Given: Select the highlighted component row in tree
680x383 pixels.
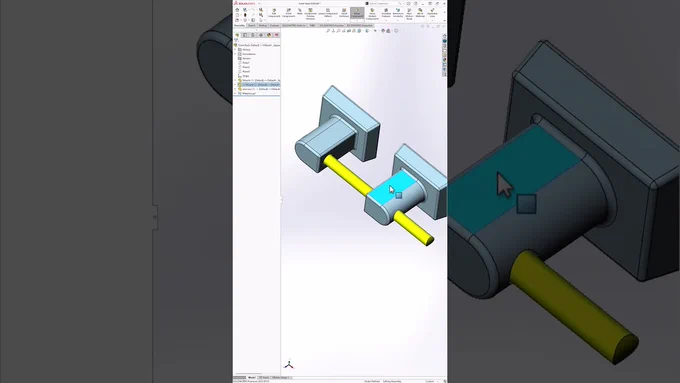Looking at the screenshot, I should [x=258, y=85].
